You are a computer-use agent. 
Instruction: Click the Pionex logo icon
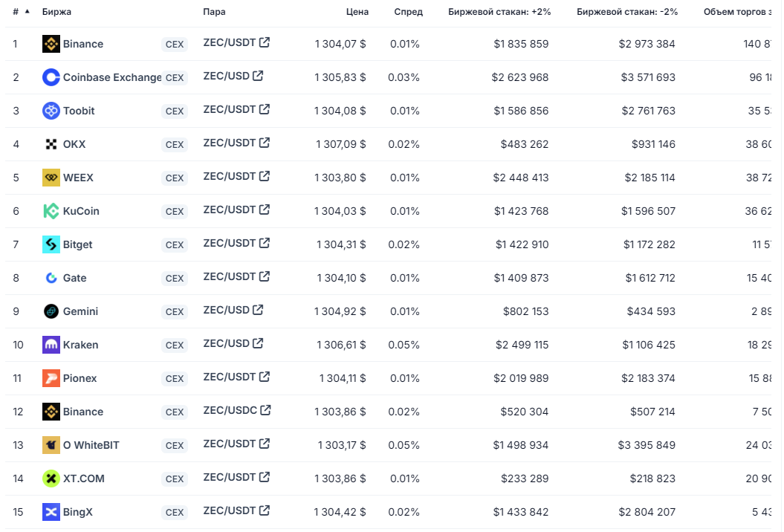coord(51,378)
